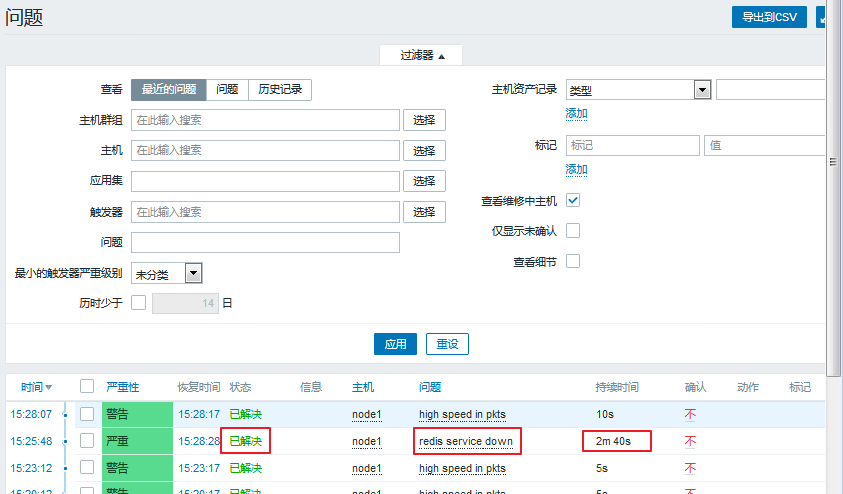The image size is (843, 494).
Task: Acknowledge 不 link in 15:28:07 row
Action: (690, 414)
